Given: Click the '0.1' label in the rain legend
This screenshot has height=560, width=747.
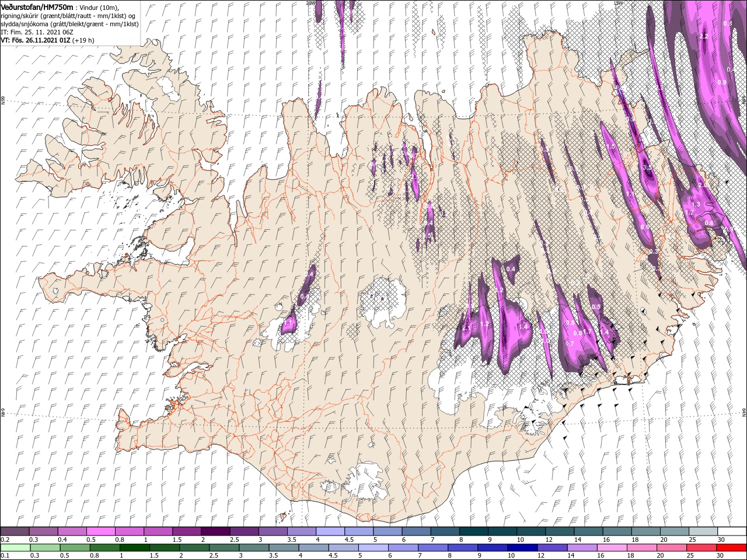Looking at the screenshot, I should pyautogui.click(x=5, y=556).
